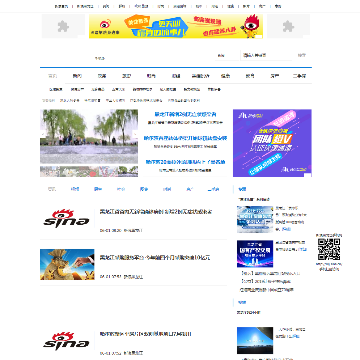Open the headline beside the bottom sina logo
The width and height of the screenshot is (360, 360).
coord(146,334)
